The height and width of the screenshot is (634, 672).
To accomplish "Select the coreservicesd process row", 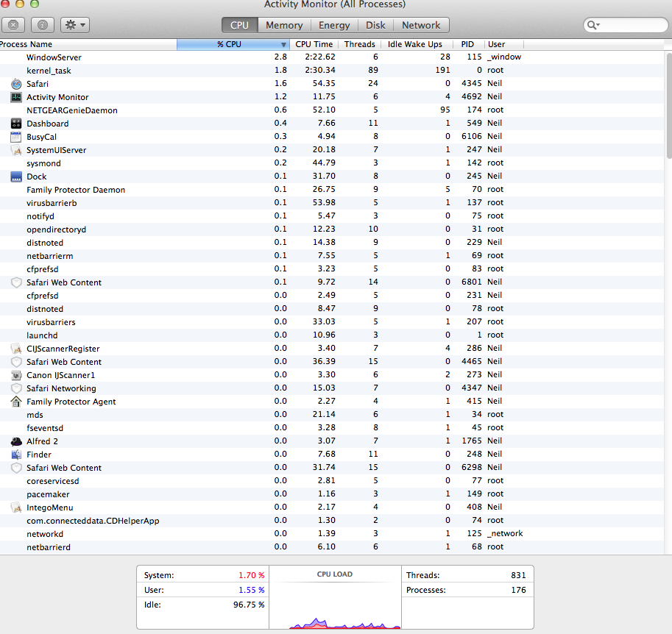I will [332, 481].
